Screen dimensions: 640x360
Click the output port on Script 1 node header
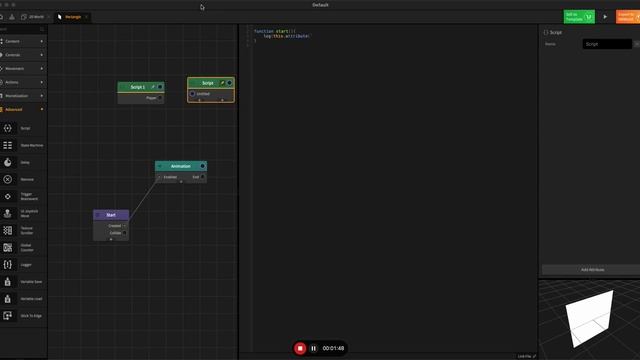coord(160,87)
